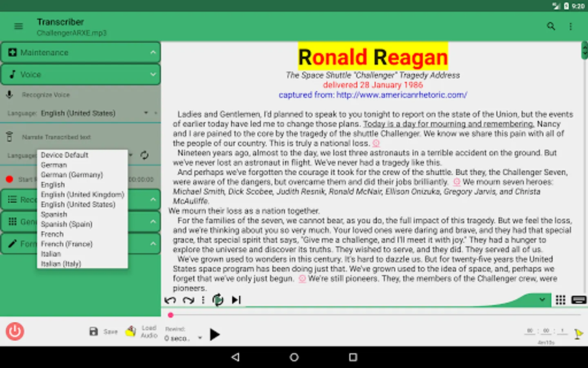Click underlined 'Today is a day for mourning' sentence
The width and height of the screenshot is (588, 368).
[x=449, y=124]
